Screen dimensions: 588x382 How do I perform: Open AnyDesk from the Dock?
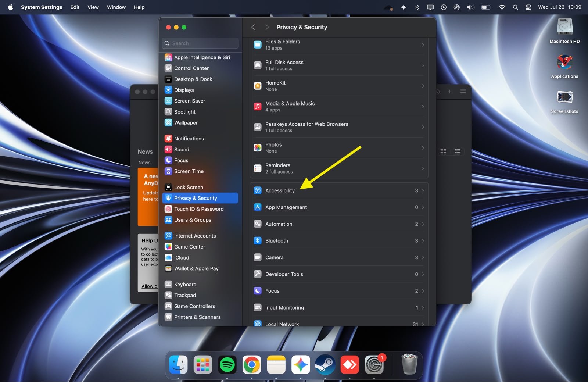point(349,365)
